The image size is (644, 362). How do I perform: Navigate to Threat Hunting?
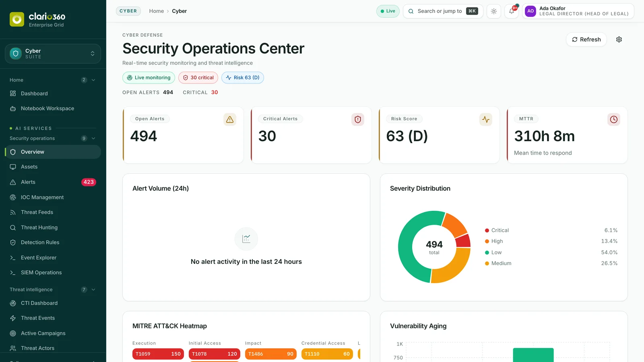tap(53, 228)
